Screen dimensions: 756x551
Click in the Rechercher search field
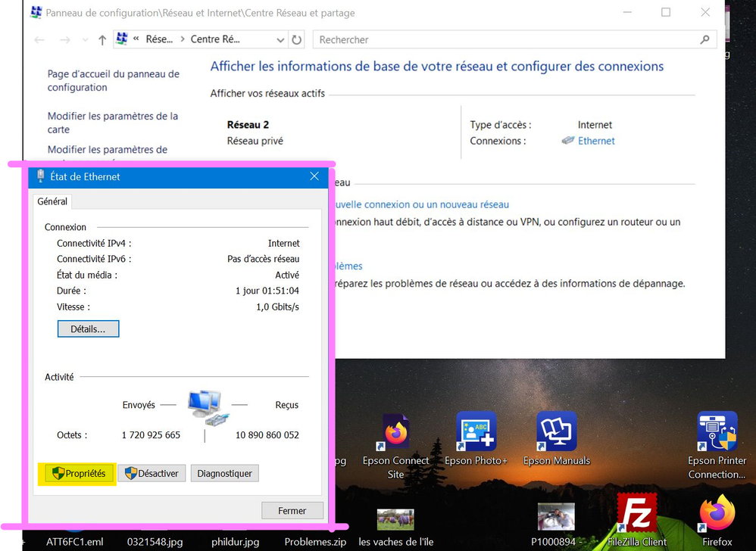coord(508,40)
